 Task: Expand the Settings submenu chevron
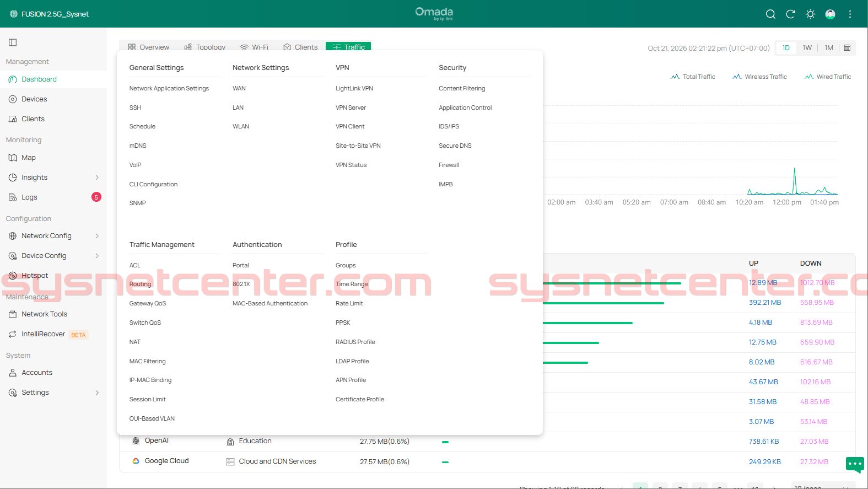(97, 393)
